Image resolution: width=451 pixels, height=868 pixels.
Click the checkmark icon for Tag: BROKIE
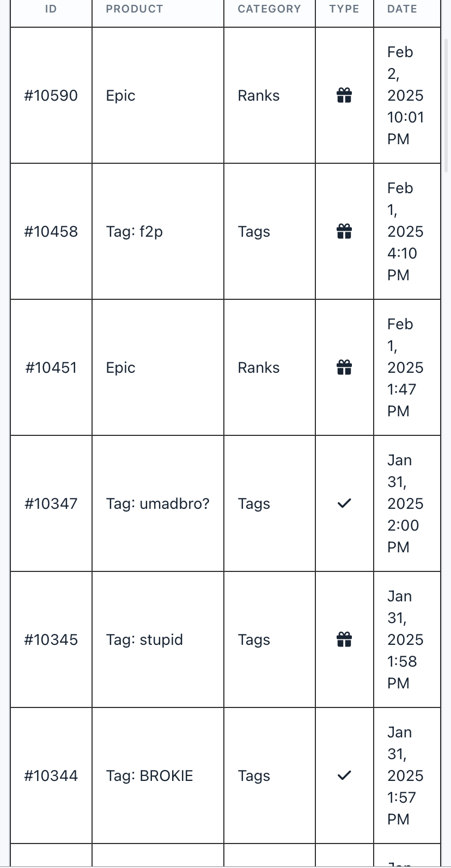[344, 775]
